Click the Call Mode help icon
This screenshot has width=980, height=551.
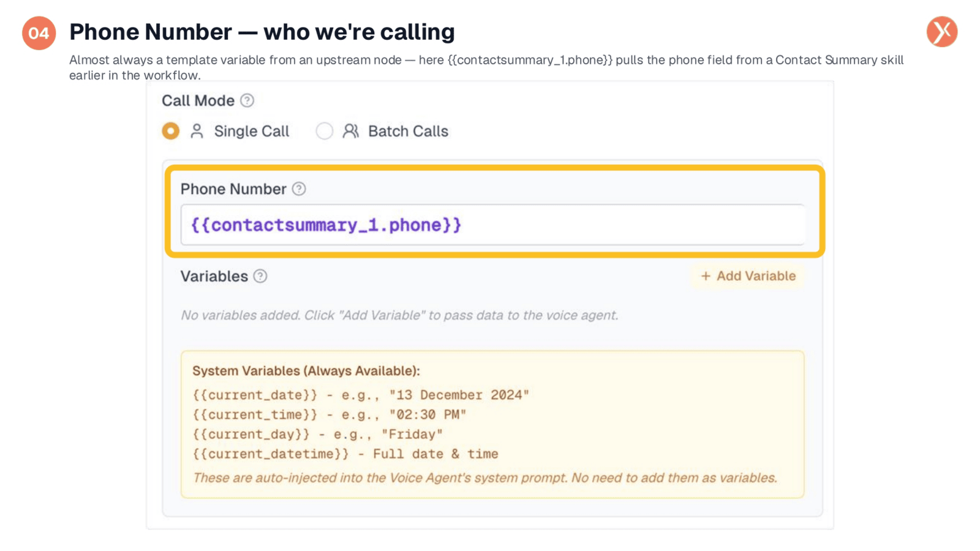247,100
